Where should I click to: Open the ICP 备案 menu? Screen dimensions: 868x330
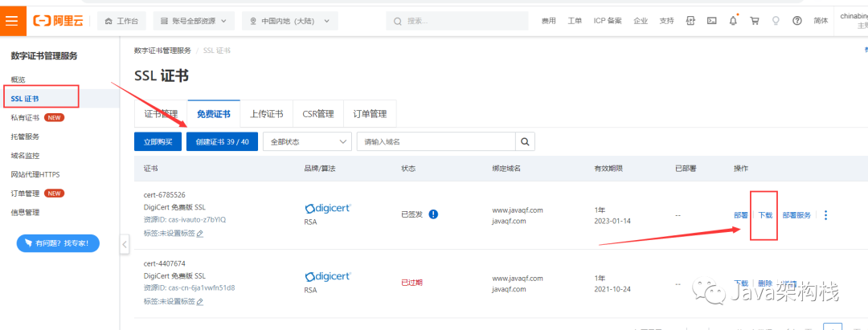608,21
